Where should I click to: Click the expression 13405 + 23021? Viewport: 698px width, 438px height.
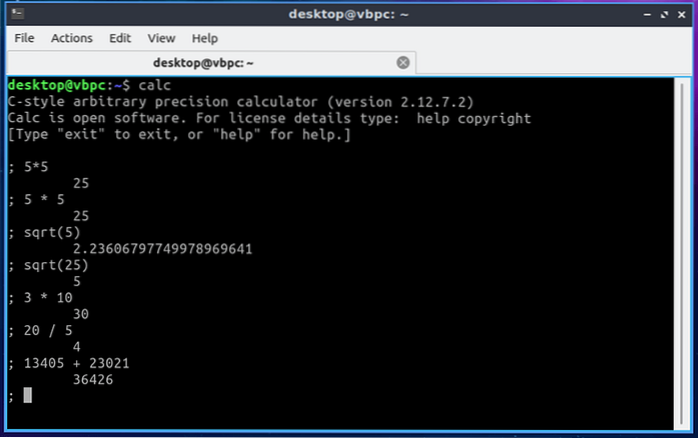(74, 363)
